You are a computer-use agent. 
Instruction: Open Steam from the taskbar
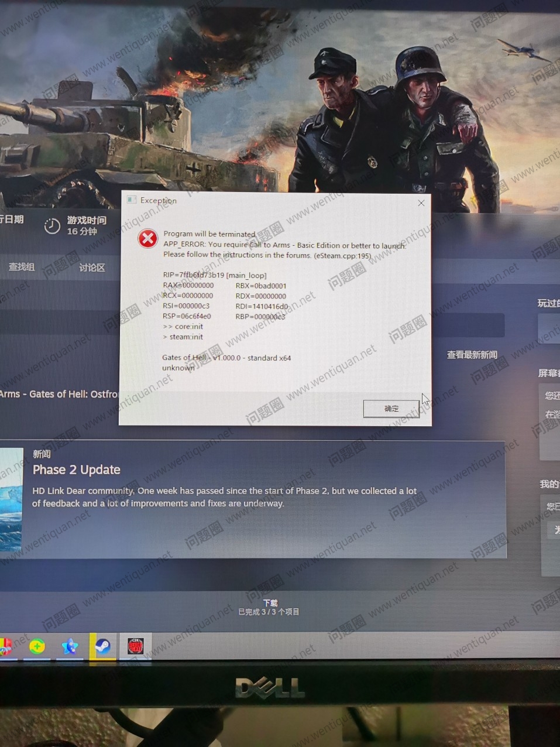coord(103,646)
